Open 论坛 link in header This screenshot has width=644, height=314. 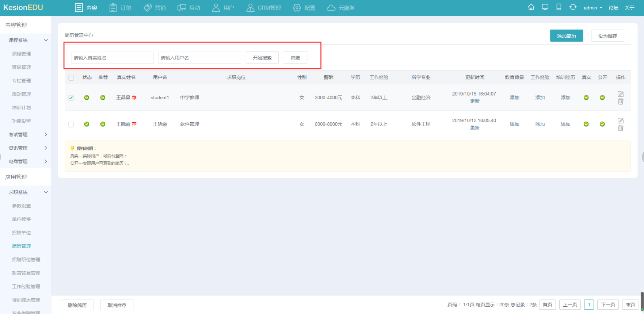point(613,8)
